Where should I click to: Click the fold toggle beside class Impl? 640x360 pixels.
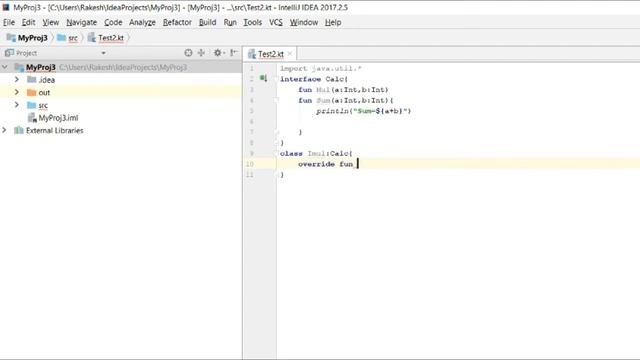pyautogui.click(x=276, y=153)
